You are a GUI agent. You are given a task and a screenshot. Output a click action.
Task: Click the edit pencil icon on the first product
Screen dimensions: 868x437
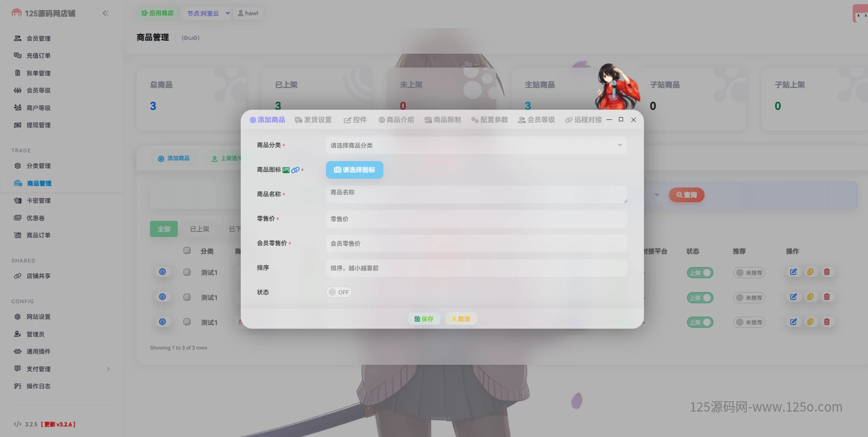(793, 272)
